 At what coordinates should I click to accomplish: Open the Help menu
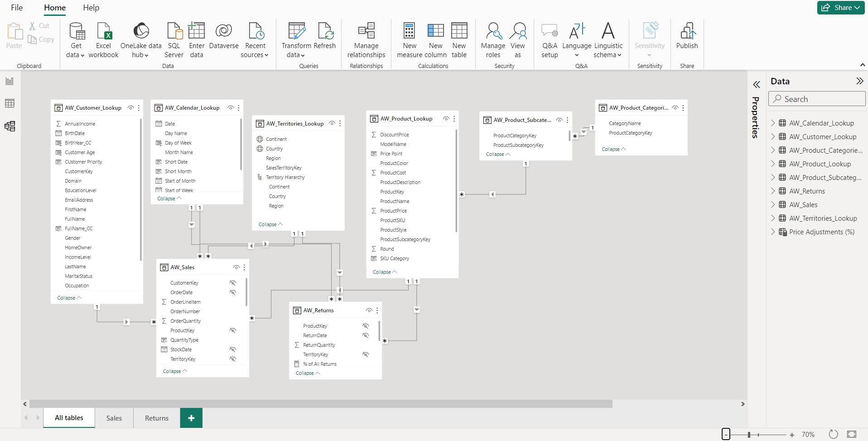click(91, 8)
